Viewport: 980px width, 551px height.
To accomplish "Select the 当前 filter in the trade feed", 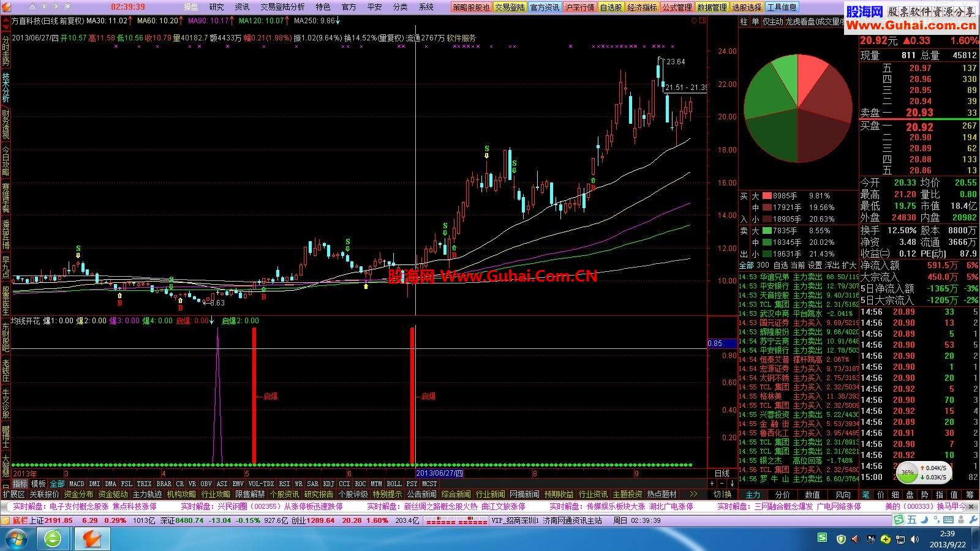I will pos(797,265).
